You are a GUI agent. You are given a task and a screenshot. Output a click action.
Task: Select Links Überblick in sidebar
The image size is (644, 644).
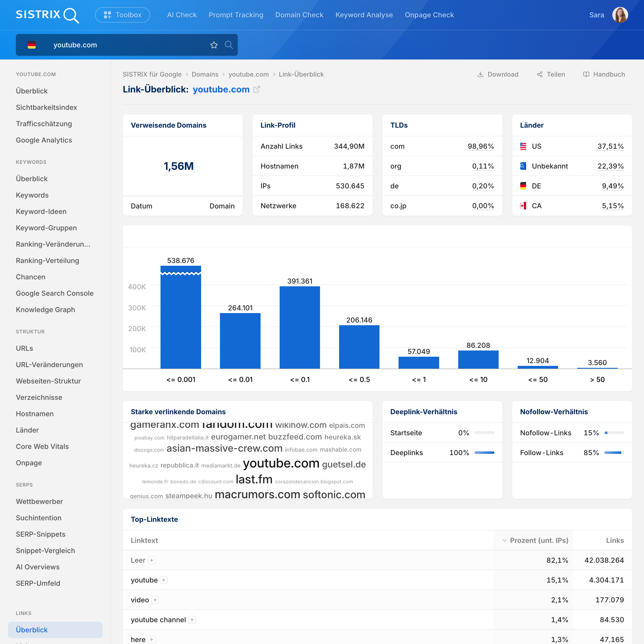pyautogui.click(x=55, y=630)
